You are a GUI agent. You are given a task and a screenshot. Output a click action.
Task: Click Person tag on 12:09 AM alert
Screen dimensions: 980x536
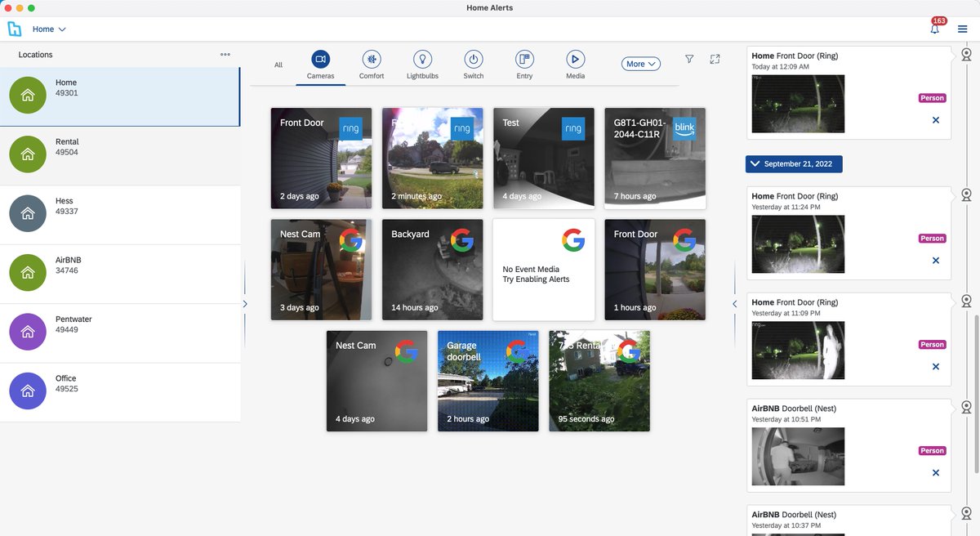933,98
